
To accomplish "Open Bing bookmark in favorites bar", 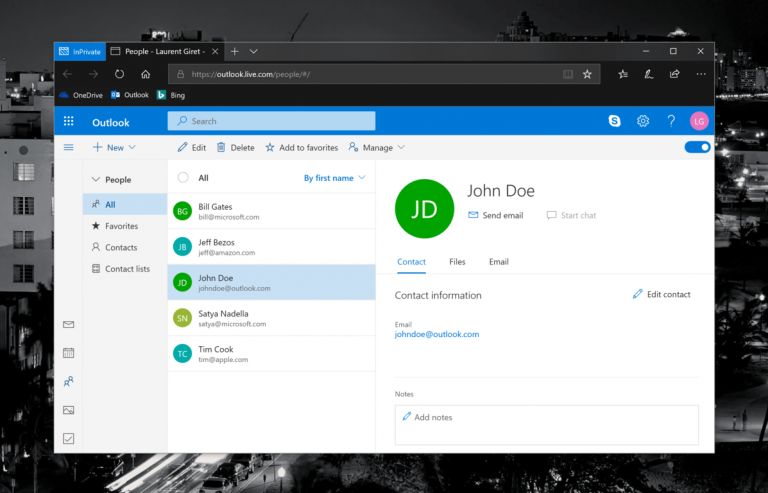I will pyautogui.click(x=171, y=95).
